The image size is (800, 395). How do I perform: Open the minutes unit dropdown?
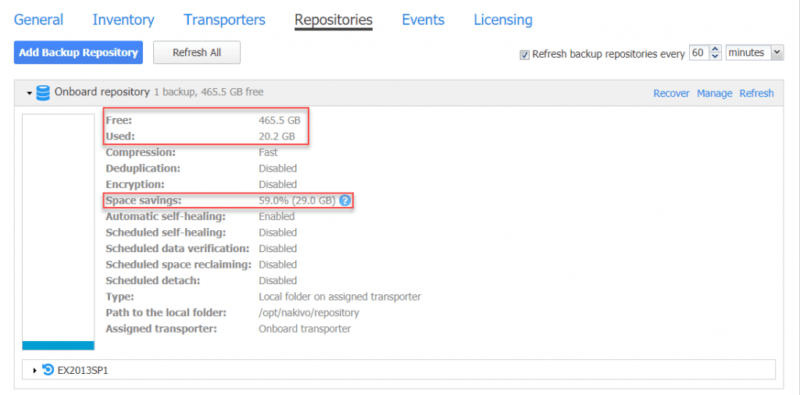click(755, 53)
